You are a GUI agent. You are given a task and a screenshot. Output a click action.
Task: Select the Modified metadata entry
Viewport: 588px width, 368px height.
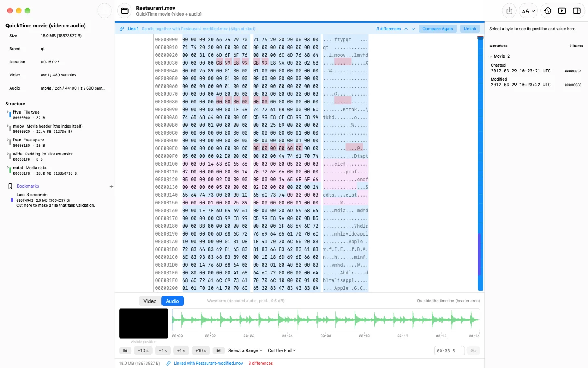click(x=536, y=82)
